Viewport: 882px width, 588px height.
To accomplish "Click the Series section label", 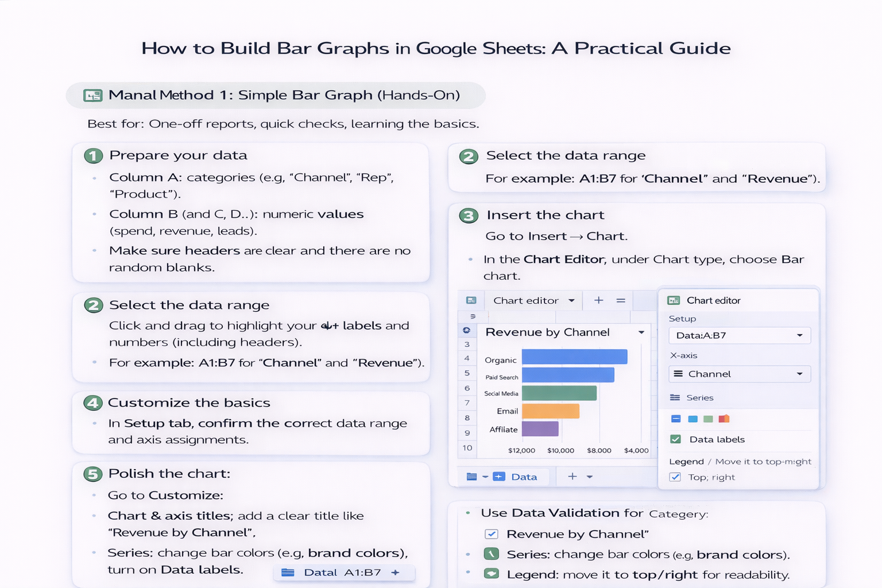I will pyautogui.click(x=700, y=397).
